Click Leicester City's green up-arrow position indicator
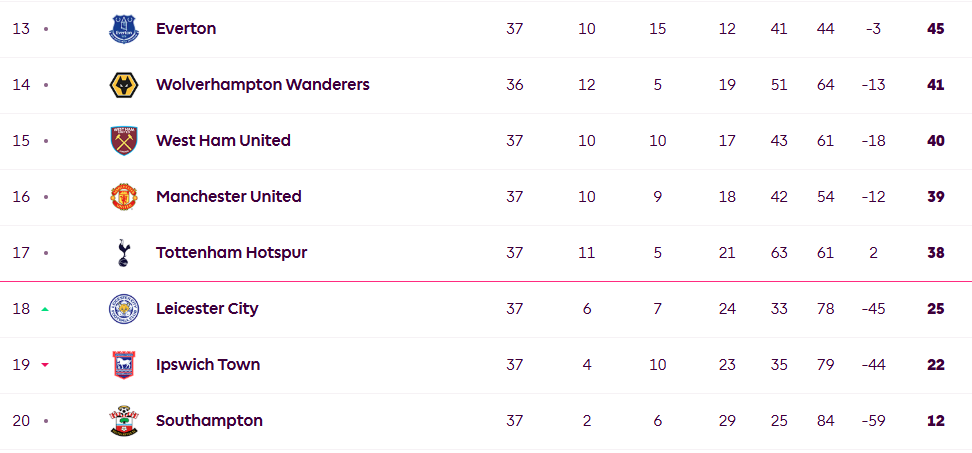 click(45, 309)
